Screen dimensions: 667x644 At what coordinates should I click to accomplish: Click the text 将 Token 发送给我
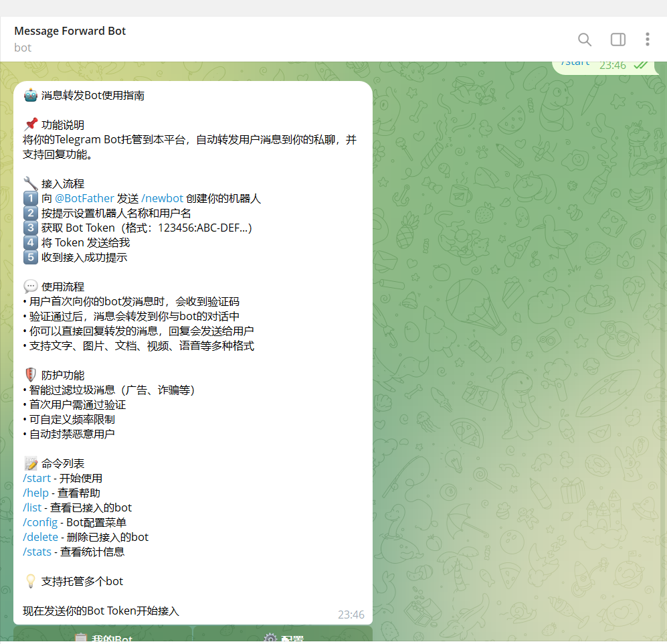coord(86,242)
